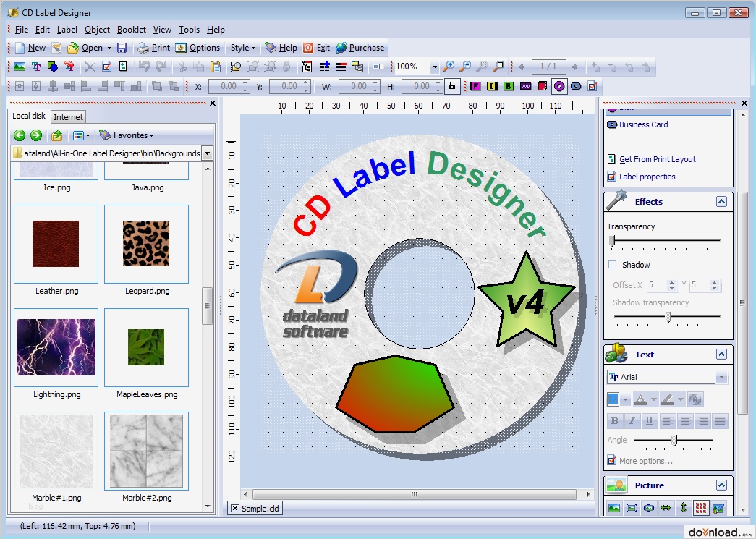Image resolution: width=756 pixels, height=539 pixels.
Task: Select the Sample.cld document tab
Action: [x=255, y=508]
